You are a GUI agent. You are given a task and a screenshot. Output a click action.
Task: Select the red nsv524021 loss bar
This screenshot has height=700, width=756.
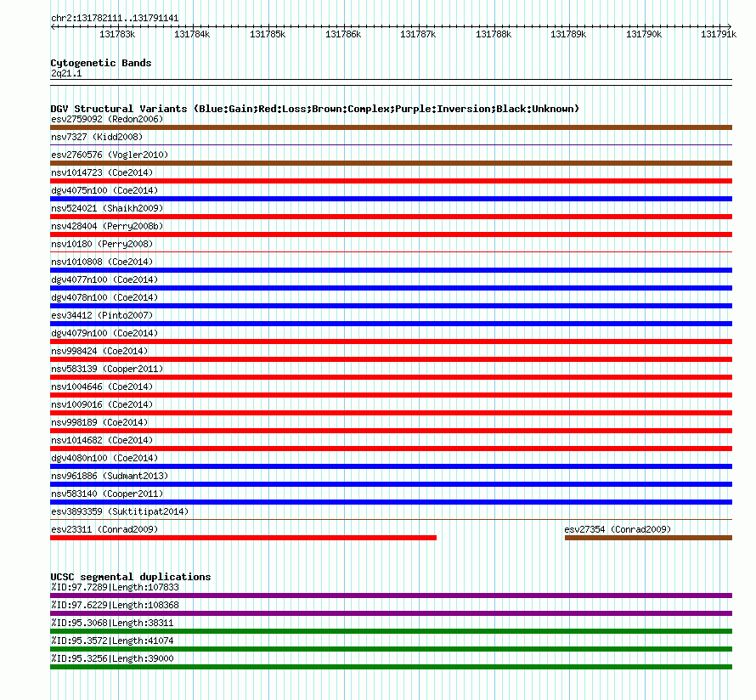391,217
